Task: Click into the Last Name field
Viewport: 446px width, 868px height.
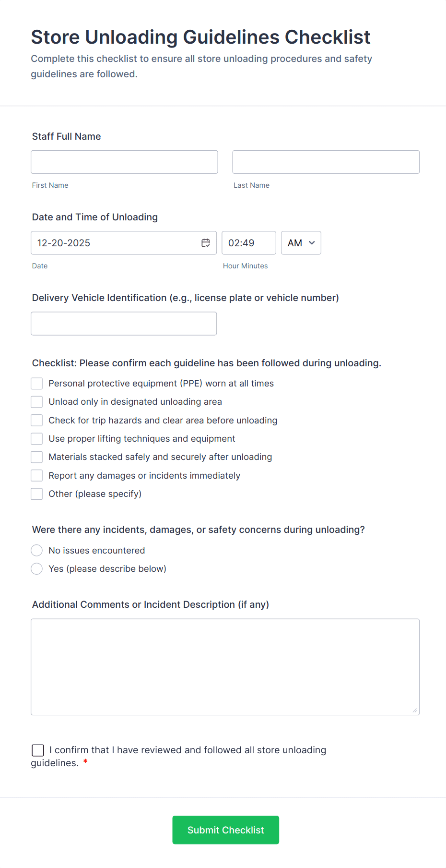Action: (x=326, y=162)
